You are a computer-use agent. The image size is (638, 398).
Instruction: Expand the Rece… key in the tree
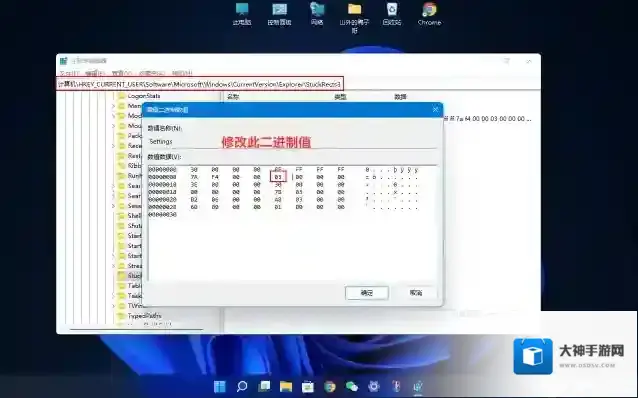coord(114,146)
